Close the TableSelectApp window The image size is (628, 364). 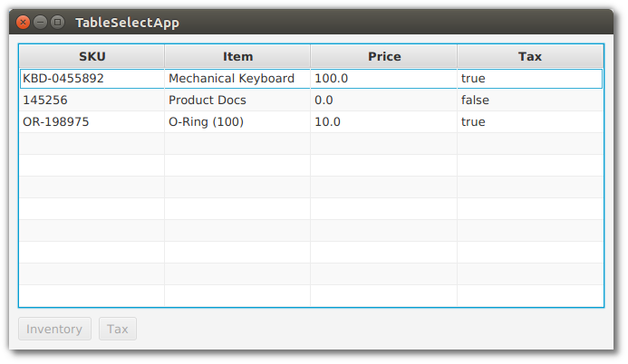coord(24,22)
